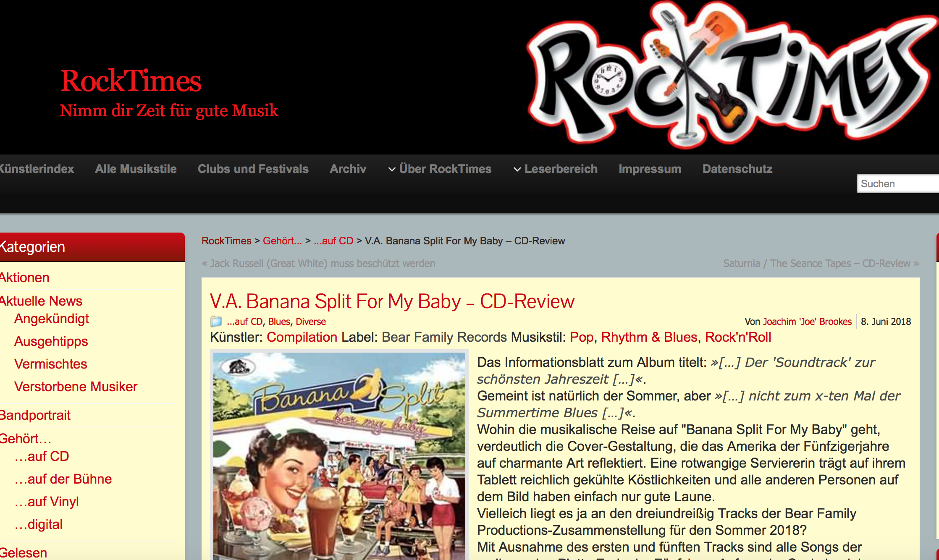
Task: Select the Rhythm & Blues music style link
Action: 649,337
